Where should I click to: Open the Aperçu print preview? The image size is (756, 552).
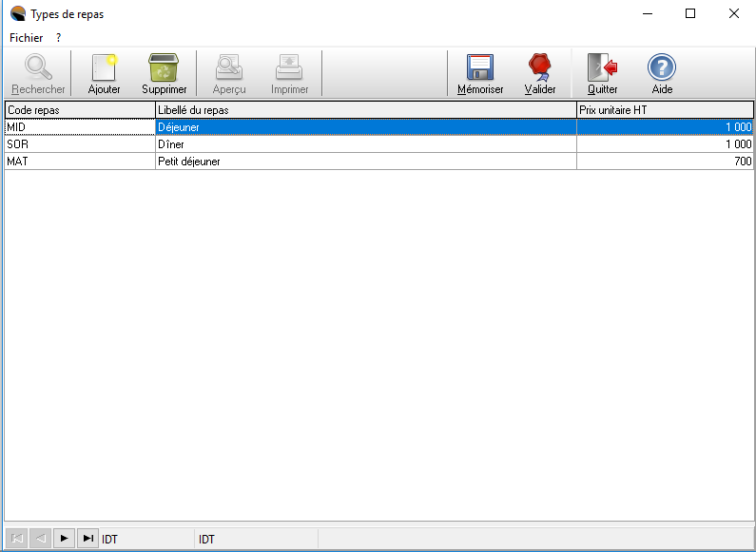coord(229,68)
